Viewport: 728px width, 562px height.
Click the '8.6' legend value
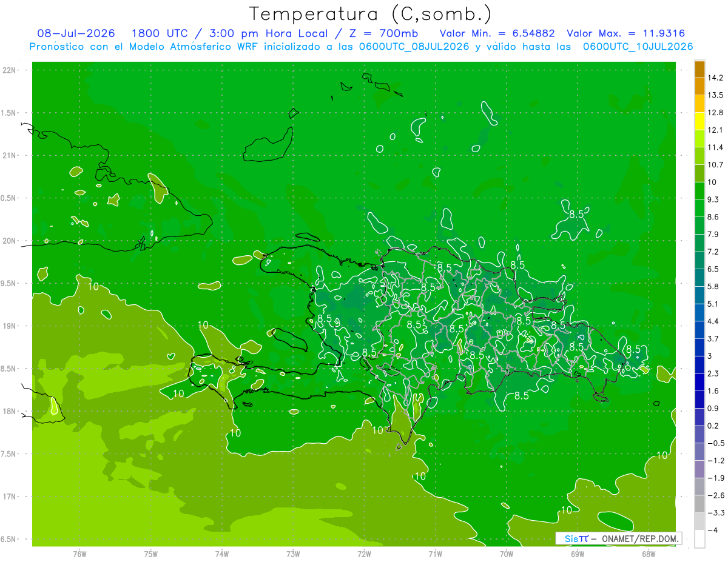click(714, 216)
